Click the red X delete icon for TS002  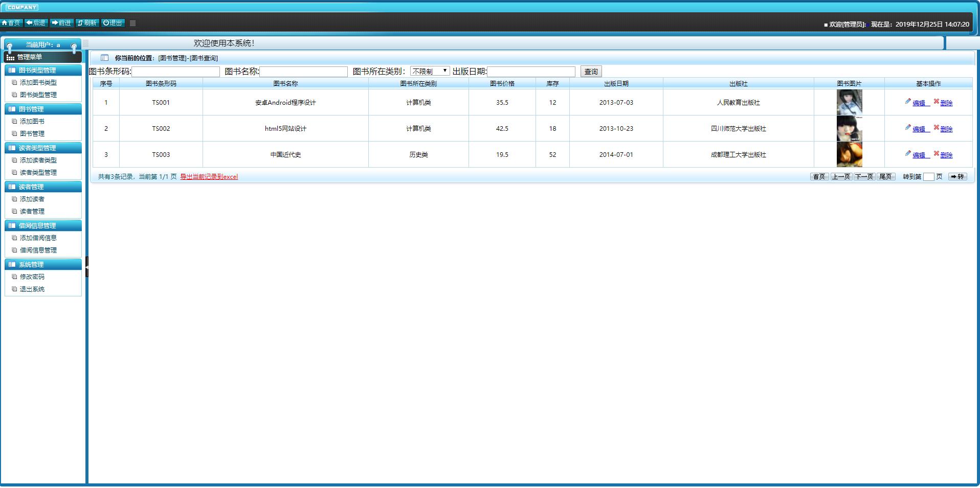(937, 128)
